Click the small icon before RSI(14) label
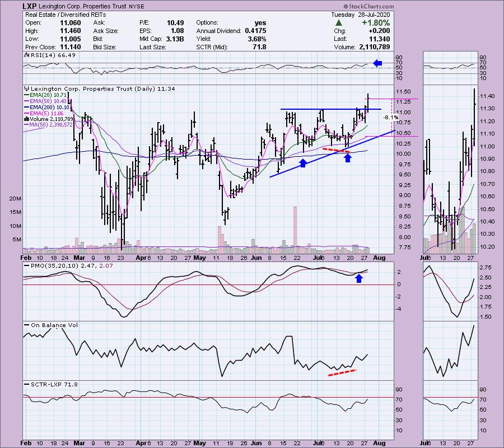This screenshot has width=504, height=448. (27, 55)
